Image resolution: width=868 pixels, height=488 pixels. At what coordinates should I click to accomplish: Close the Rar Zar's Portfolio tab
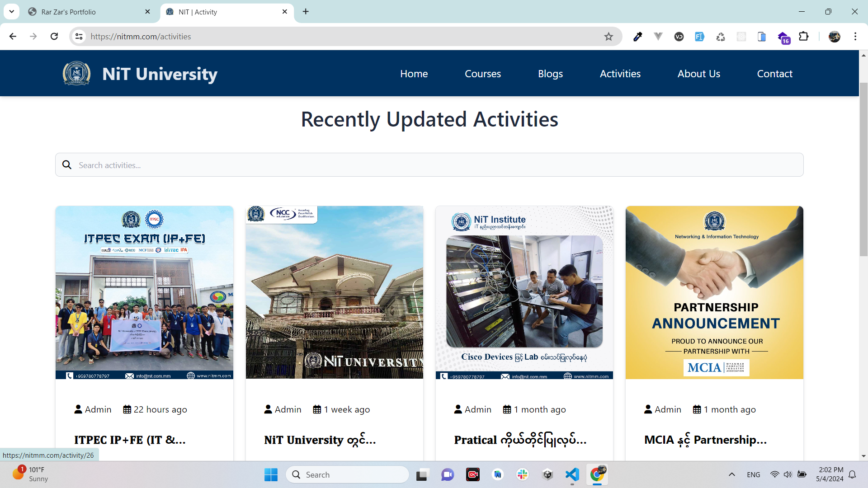(147, 12)
